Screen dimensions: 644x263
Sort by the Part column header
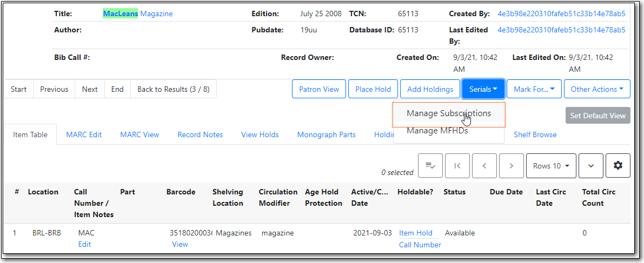point(128,192)
